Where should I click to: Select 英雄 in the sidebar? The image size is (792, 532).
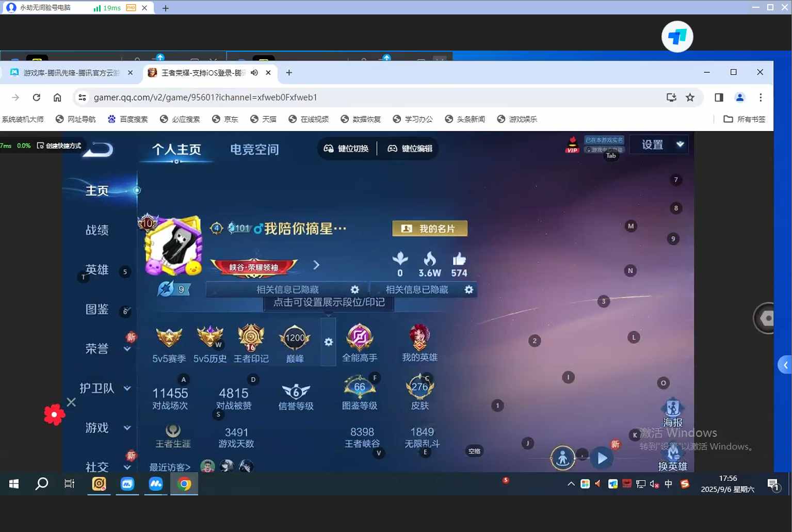point(97,270)
